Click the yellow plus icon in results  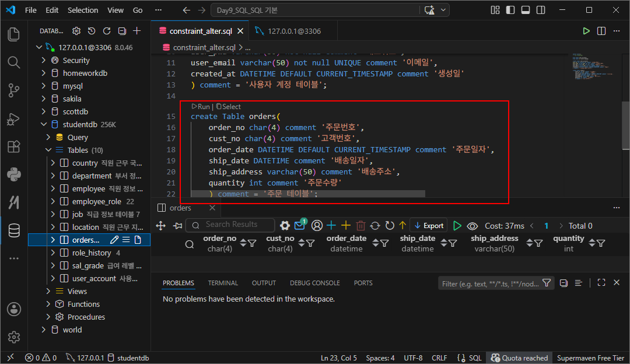click(345, 225)
